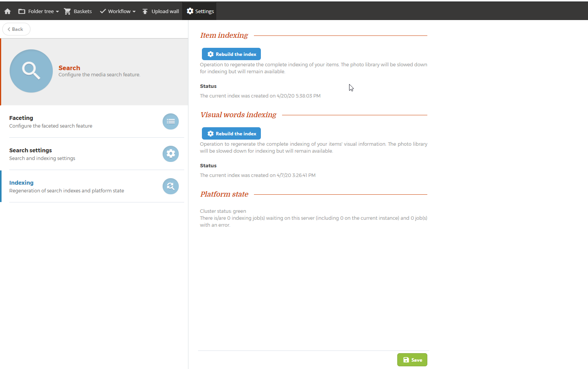This screenshot has width=588, height=369.
Task: Expand the Folder tree dropdown
Action: coord(39,11)
